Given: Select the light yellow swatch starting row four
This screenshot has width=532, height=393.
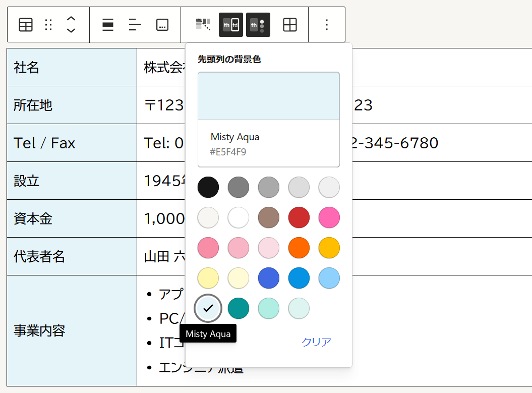Looking at the screenshot, I should point(208,278).
